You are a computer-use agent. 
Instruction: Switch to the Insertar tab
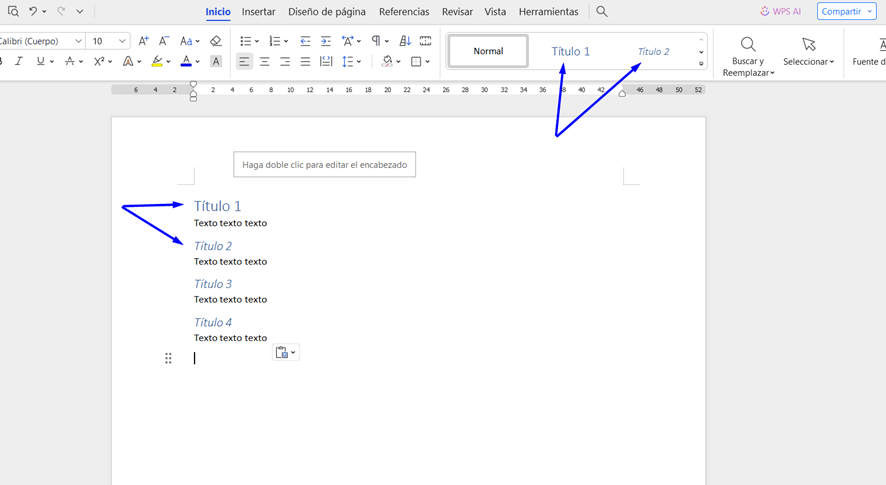(x=258, y=12)
